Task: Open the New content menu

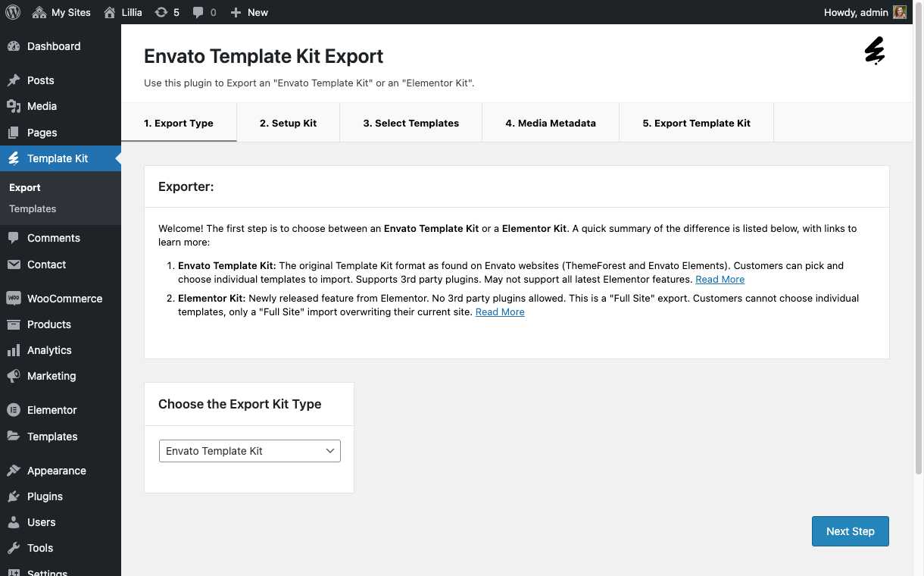Action: [249, 12]
